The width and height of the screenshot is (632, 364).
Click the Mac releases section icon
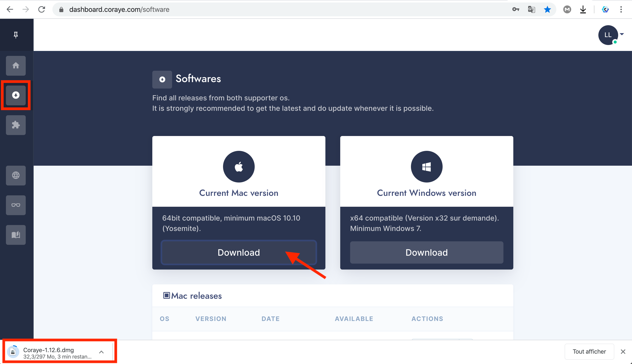click(x=166, y=295)
